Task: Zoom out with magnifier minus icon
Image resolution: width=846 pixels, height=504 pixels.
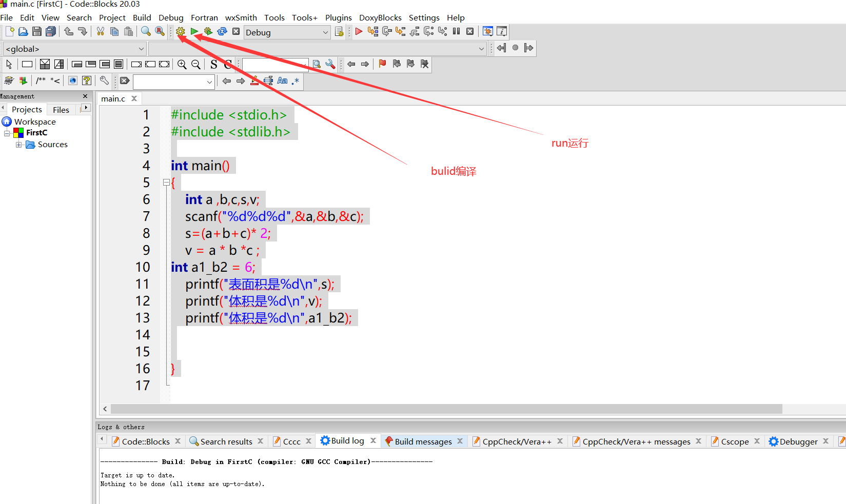Action: tap(196, 65)
